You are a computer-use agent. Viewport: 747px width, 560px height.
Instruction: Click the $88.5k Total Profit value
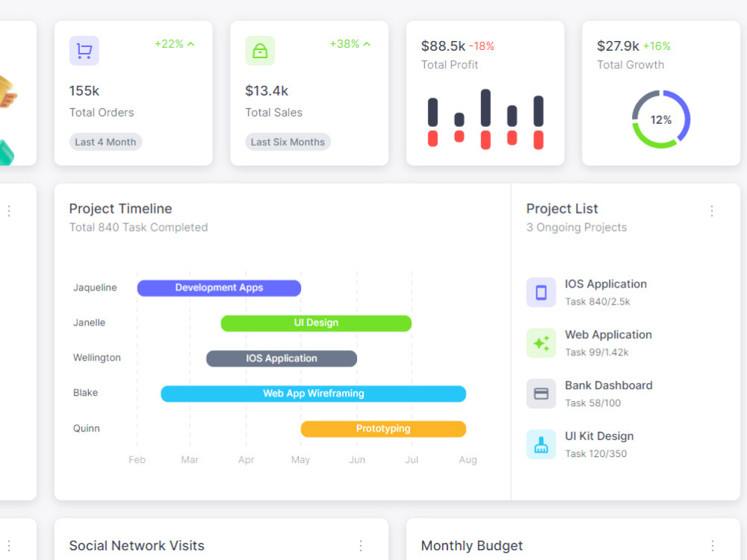point(443,46)
